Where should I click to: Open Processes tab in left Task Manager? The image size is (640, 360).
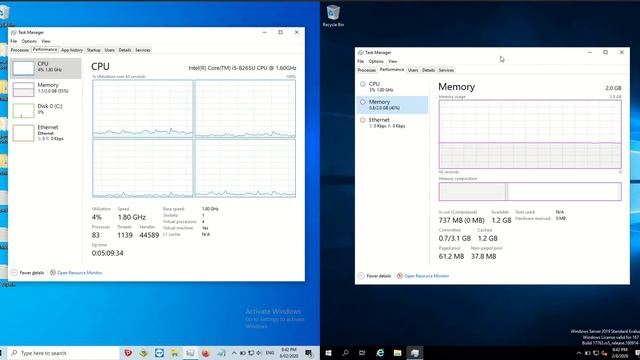coord(19,50)
